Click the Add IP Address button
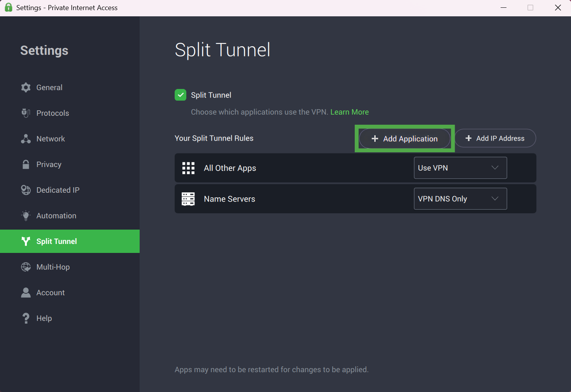 point(495,138)
